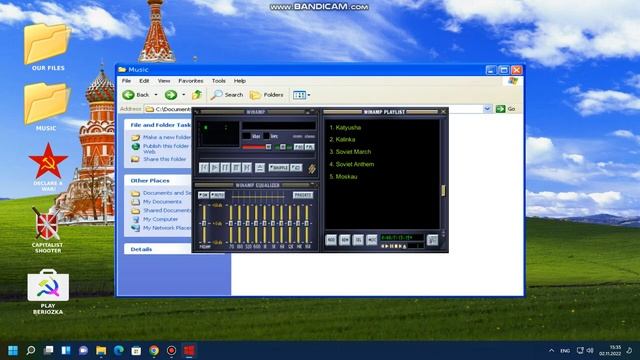Open Help menu in Music window
The width and height of the screenshot is (640, 360).
coord(240,81)
